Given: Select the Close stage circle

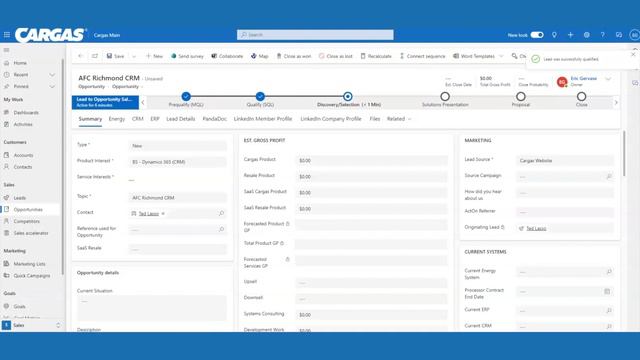Looking at the screenshot, I should [581, 97].
